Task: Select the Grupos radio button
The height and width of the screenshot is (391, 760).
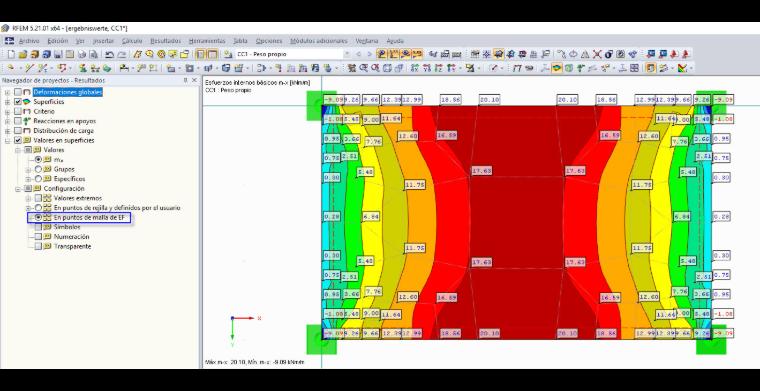Action: 38,170
